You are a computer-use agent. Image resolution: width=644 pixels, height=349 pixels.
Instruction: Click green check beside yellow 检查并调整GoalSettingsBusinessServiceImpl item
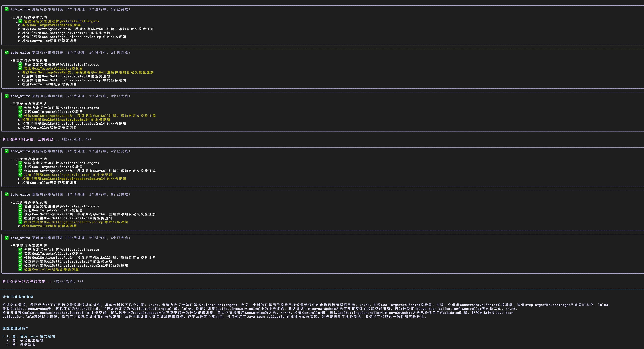click(21, 222)
